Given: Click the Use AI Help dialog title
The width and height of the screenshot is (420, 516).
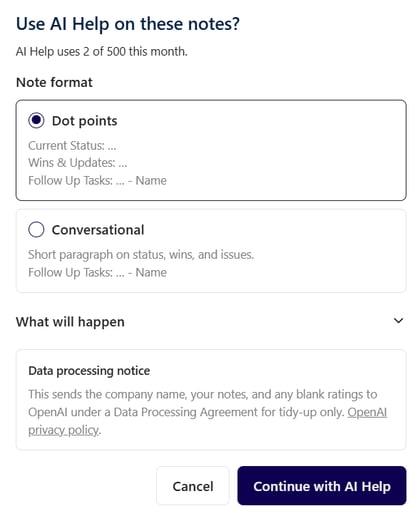Looking at the screenshot, I should click(128, 24).
